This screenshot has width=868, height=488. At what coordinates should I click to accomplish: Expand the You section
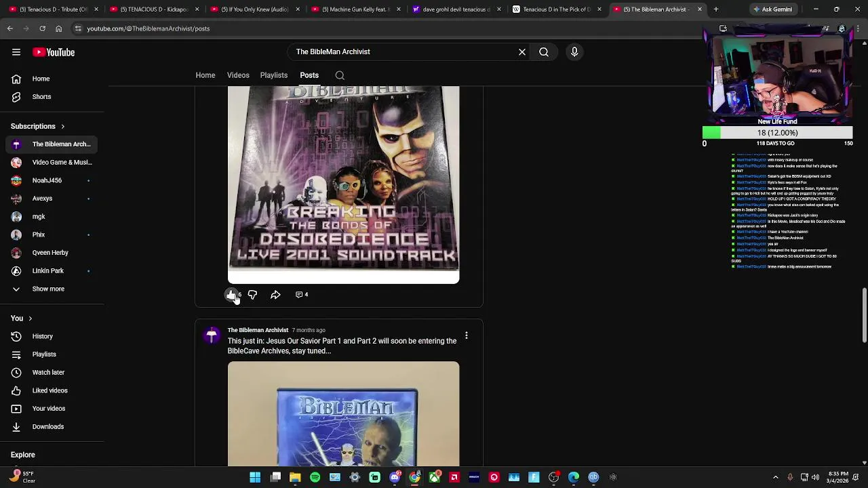(x=22, y=319)
